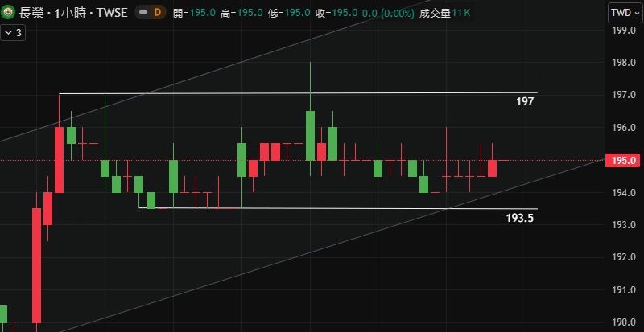Click the 193.5 support line label
This screenshot has width=644, height=332.
point(519,218)
